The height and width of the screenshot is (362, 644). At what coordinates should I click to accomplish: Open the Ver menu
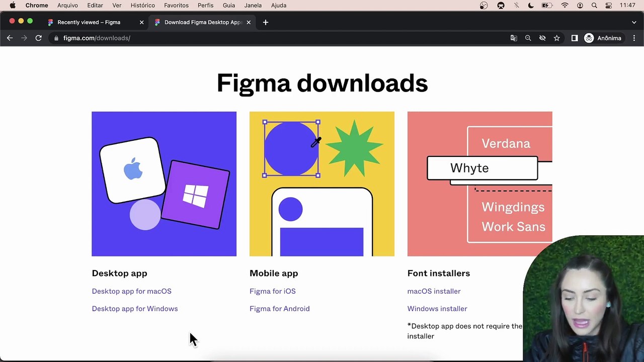click(x=117, y=6)
